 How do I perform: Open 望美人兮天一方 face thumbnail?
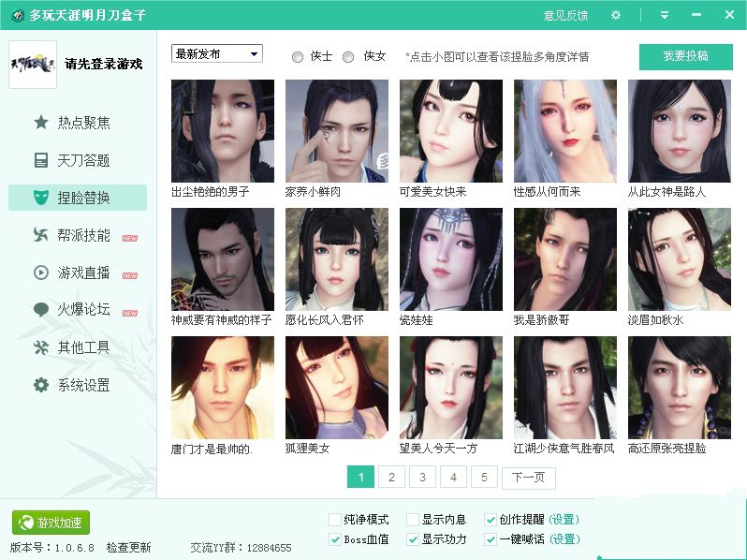tap(451, 388)
